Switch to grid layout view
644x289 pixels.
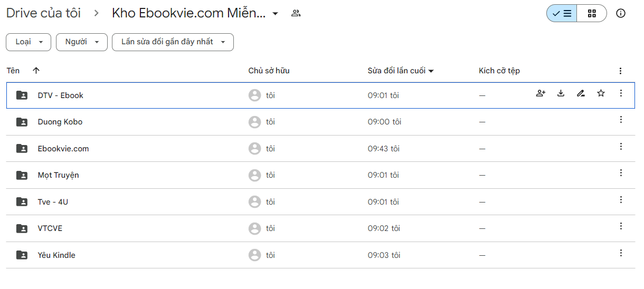pos(592,13)
